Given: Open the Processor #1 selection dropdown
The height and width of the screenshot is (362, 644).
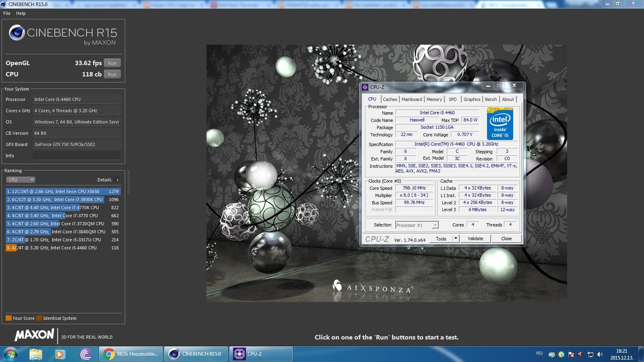Looking at the screenshot, I should coord(417,225).
